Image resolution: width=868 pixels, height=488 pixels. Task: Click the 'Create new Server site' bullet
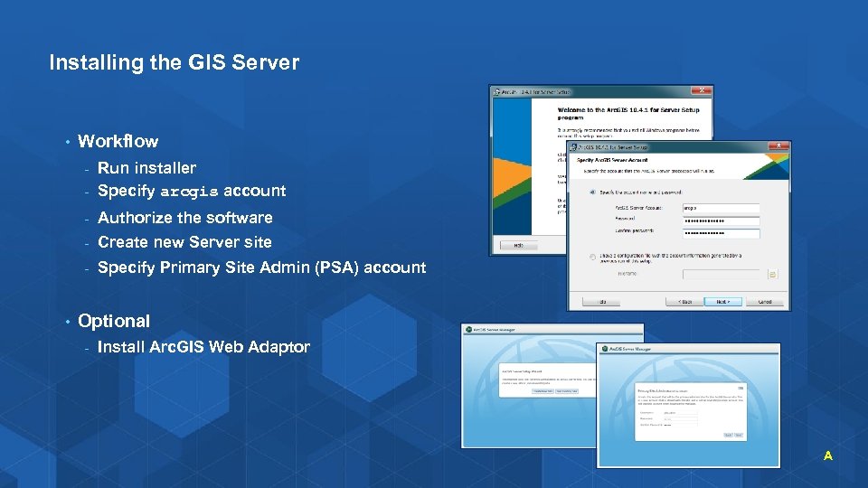click(x=184, y=242)
